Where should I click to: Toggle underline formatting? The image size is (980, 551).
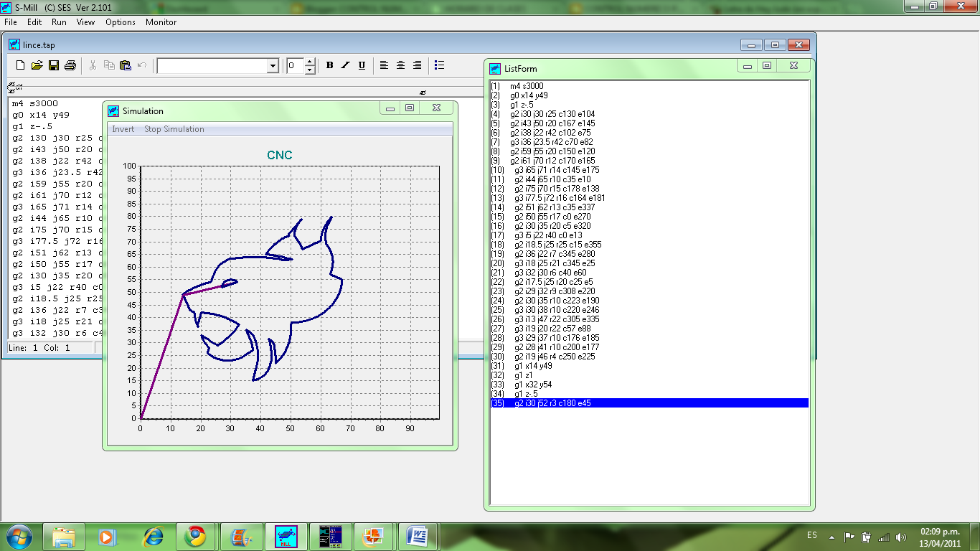(361, 65)
